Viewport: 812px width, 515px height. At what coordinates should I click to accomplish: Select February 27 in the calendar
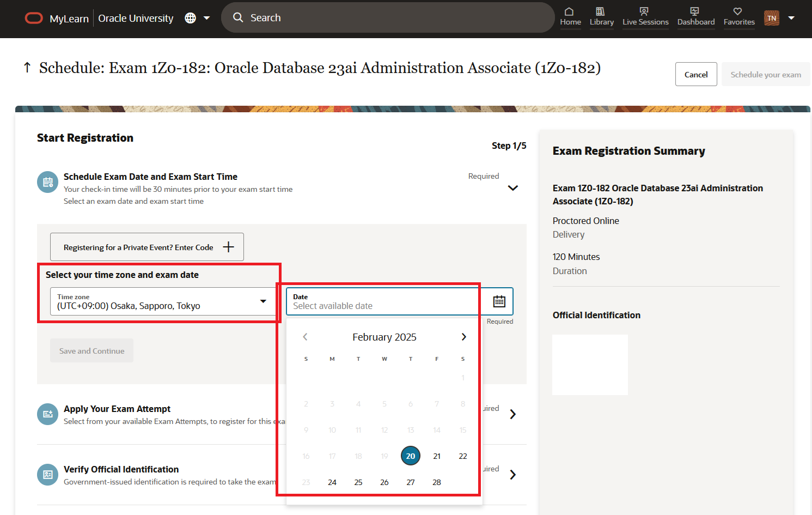[411, 482]
